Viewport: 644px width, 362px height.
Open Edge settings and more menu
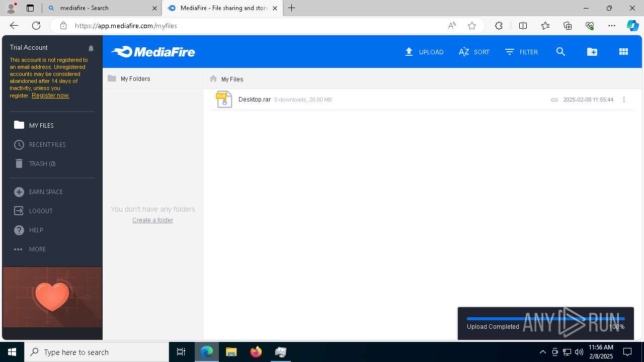612,26
